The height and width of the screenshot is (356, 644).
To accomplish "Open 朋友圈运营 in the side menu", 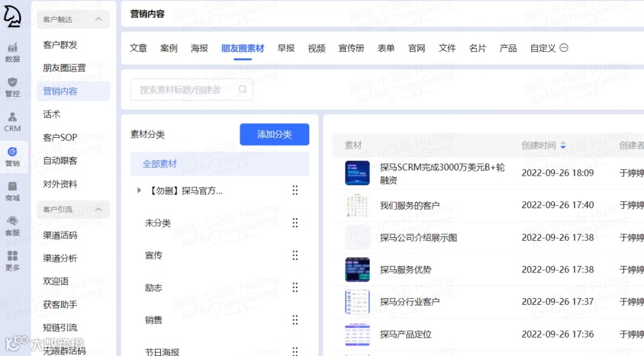I will 64,68.
